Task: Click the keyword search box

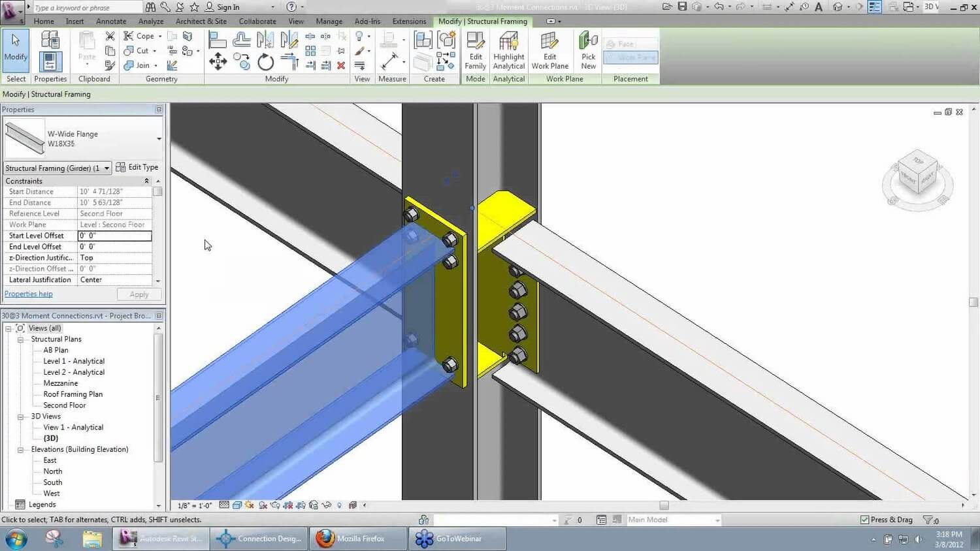Action: click(x=88, y=7)
